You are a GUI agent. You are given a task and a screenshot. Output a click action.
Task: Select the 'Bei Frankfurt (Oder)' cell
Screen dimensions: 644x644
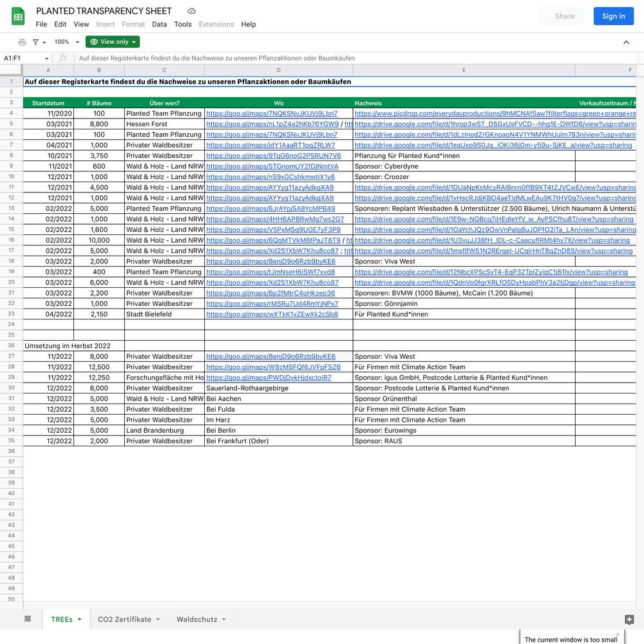click(x=278, y=441)
